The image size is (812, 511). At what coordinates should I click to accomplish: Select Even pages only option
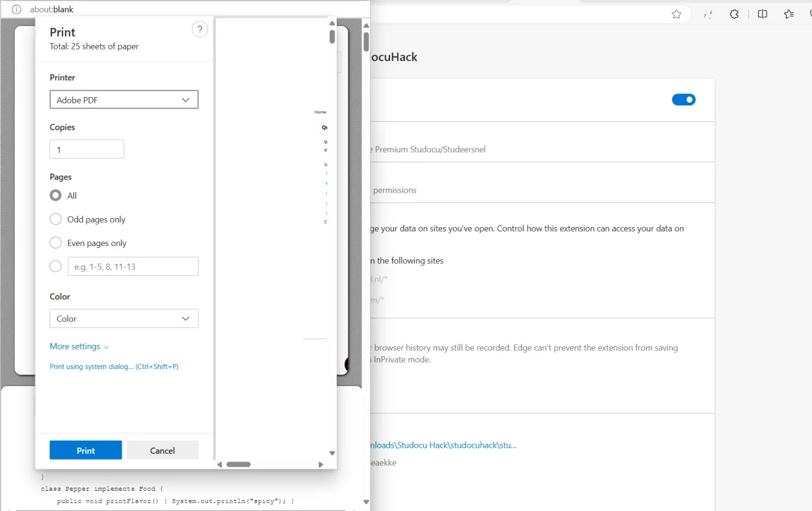pos(56,243)
